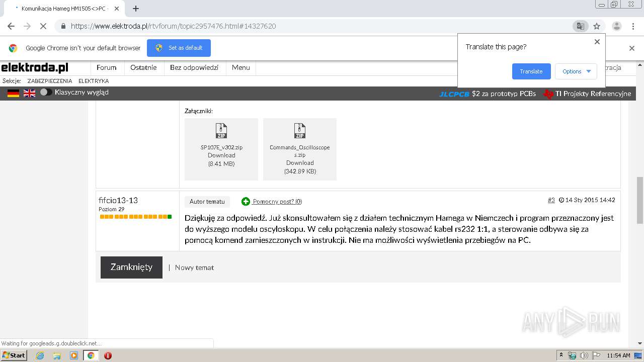Stop loading the page
Image resolution: width=644 pixels, height=362 pixels.
[43, 26]
